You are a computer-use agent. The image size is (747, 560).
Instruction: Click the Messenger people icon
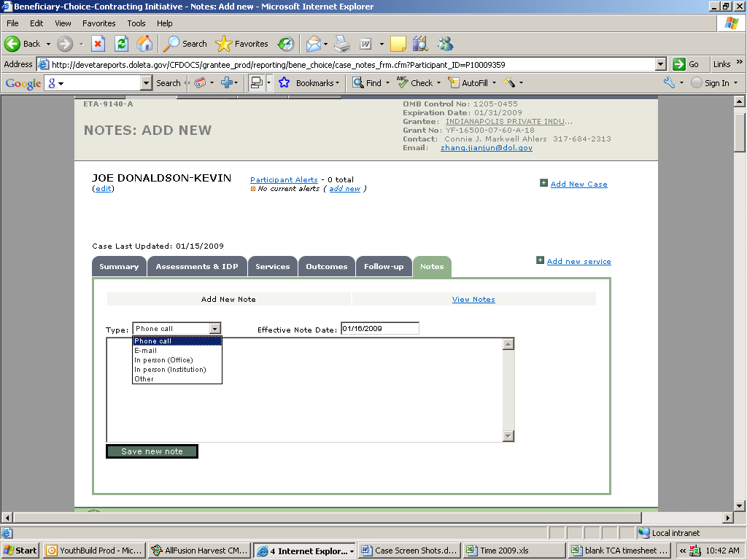pos(446,44)
